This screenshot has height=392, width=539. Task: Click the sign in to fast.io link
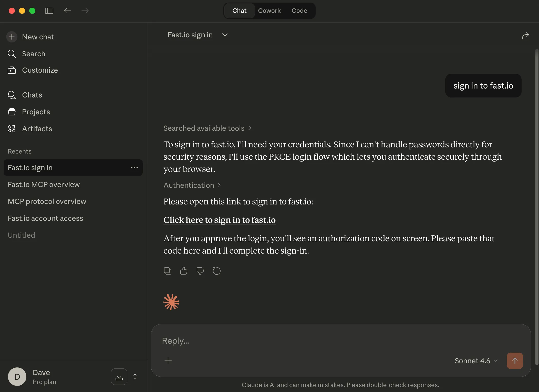pos(219,220)
